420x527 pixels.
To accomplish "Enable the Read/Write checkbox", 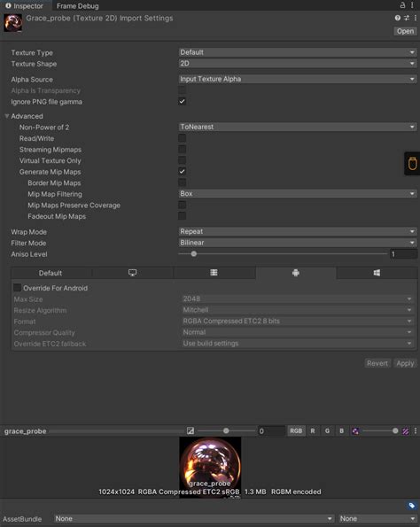I will (182, 138).
